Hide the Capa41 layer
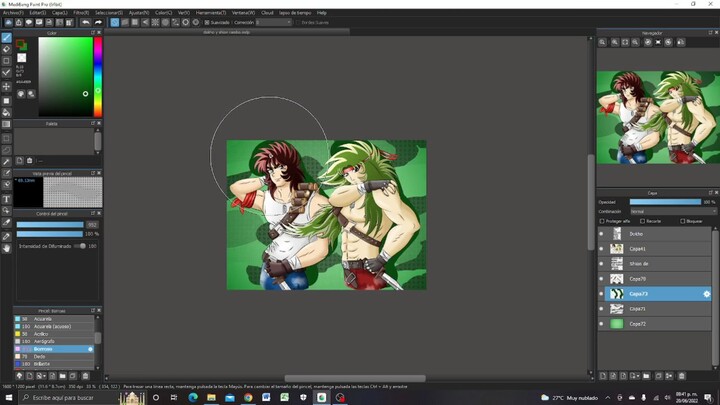 601,249
